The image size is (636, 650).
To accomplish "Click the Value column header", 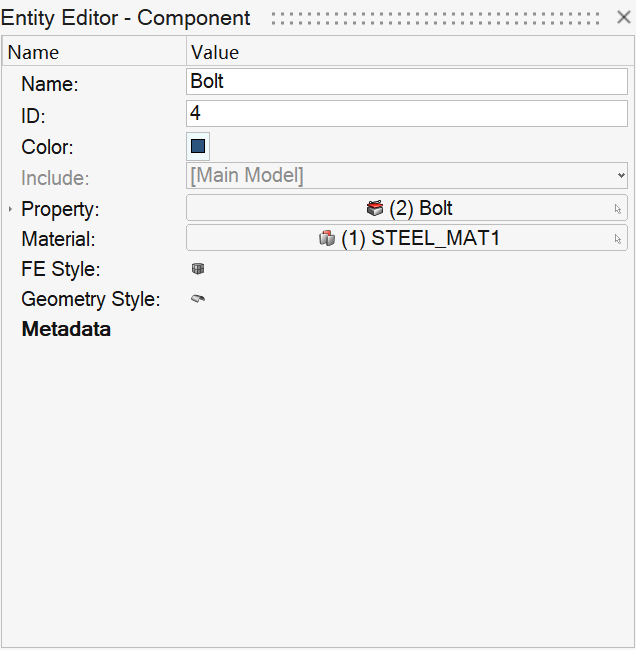I will click(x=215, y=52).
